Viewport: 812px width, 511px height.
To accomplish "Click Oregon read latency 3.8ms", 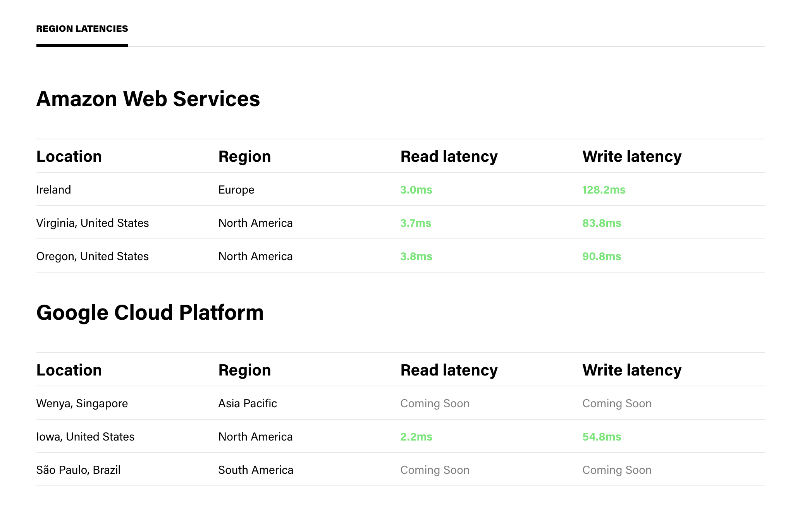I will click(416, 256).
